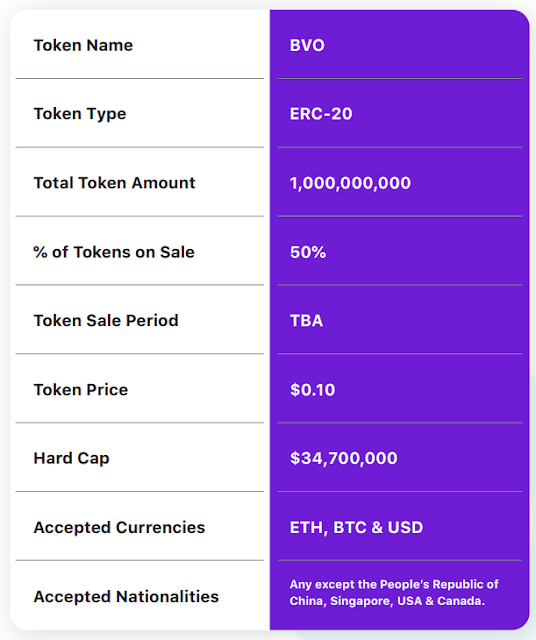Select the $0.10 price value
The image size is (536, 640).
click(x=312, y=389)
